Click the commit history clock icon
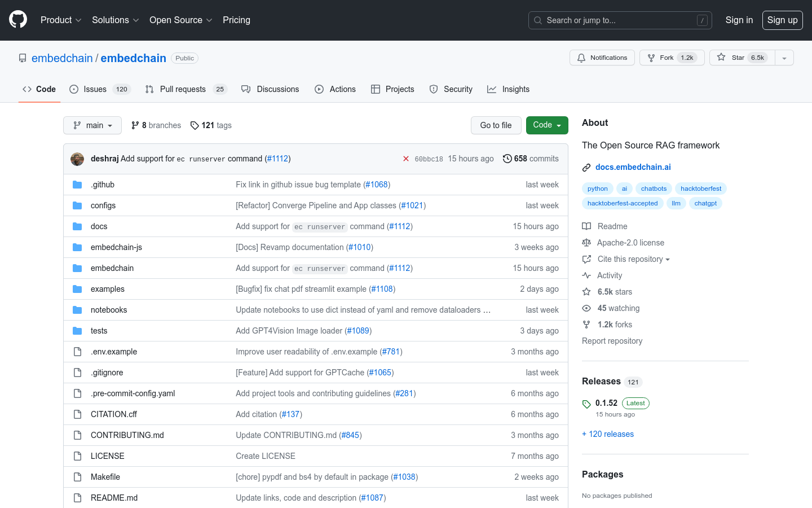812x508 pixels. 507,159
